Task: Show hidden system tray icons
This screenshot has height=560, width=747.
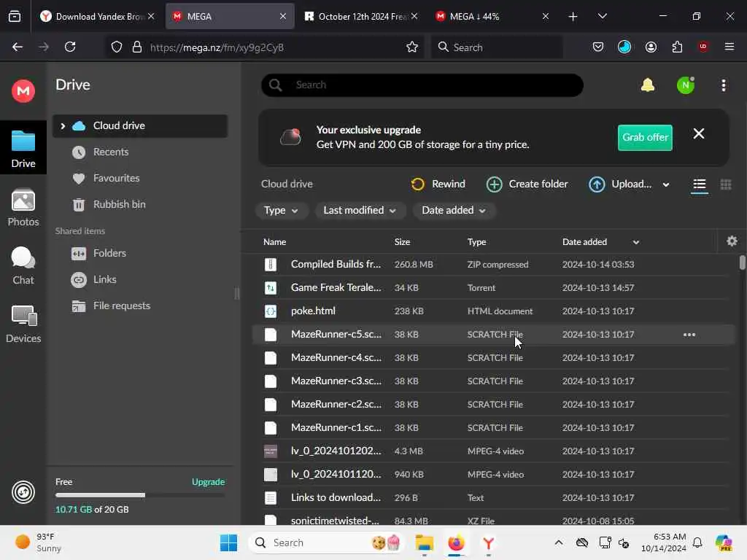Action: tap(558, 542)
